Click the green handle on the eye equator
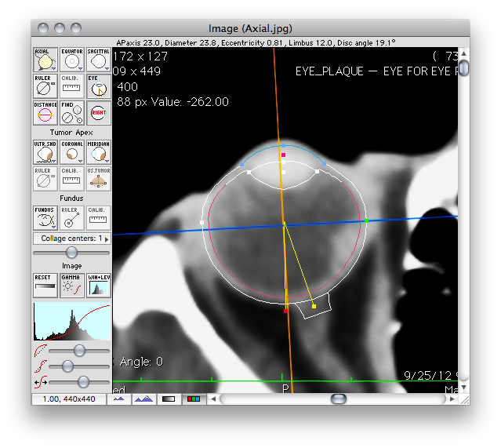Viewport: 501px width, 448px height. 366,221
